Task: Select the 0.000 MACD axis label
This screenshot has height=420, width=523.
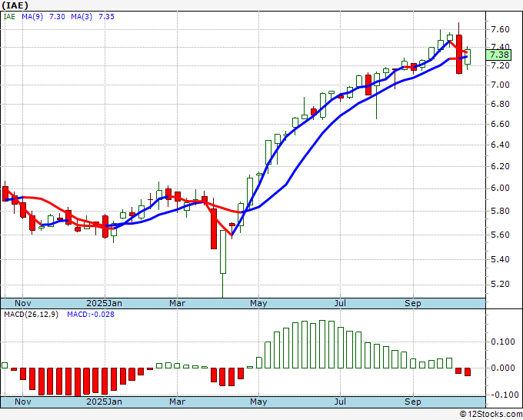Action: (x=503, y=368)
